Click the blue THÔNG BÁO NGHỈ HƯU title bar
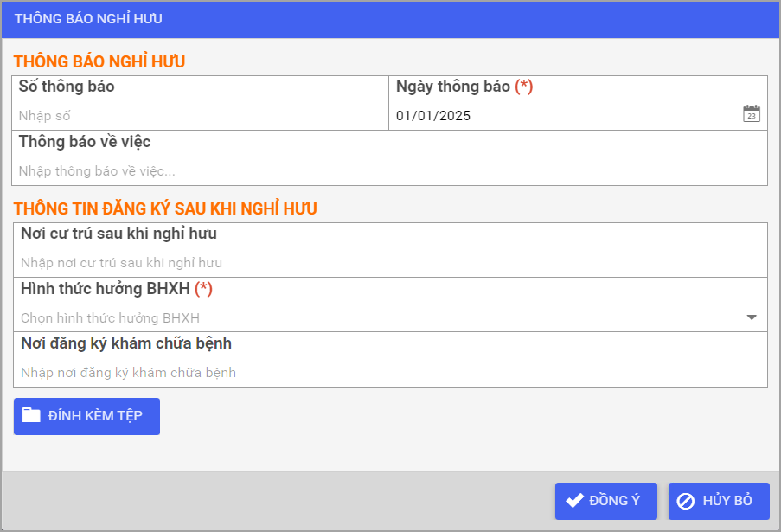781x532 pixels. pos(389,18)
